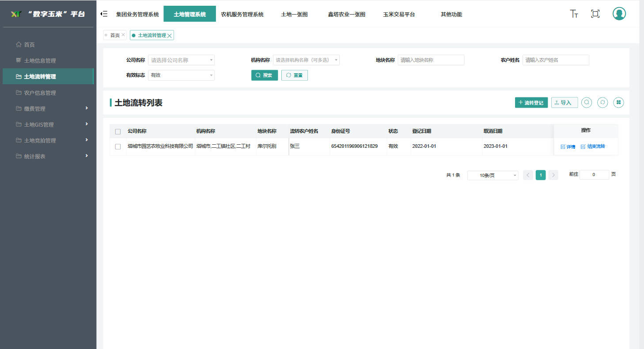Open the 其他功能 tab

451,14
